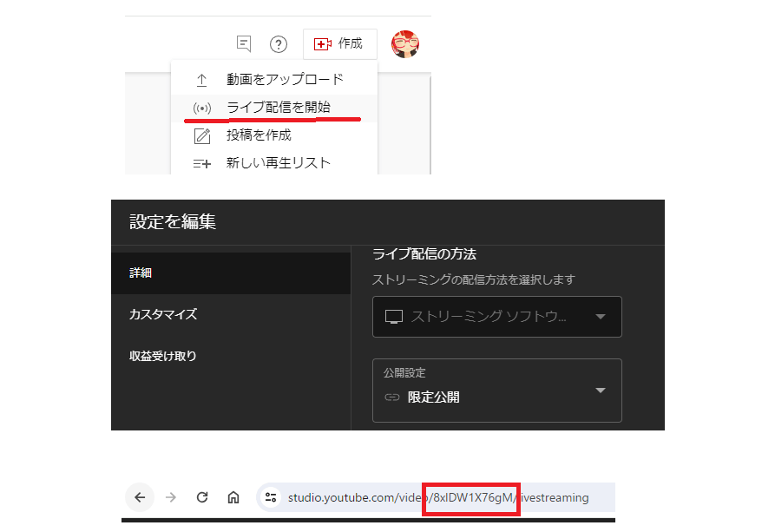Open the 公開設定 visibility dropdown
This screenshot has height=532, width=775.
click(x=496, y=390)
